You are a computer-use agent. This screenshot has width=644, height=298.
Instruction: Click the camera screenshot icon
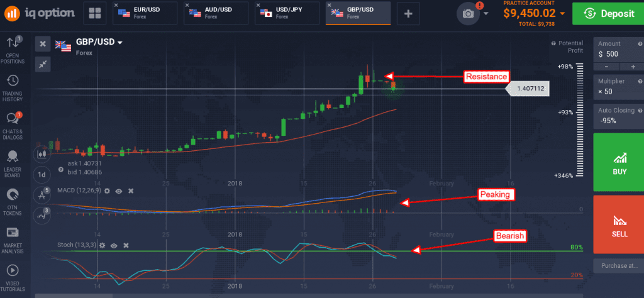(x=468, y=14)
